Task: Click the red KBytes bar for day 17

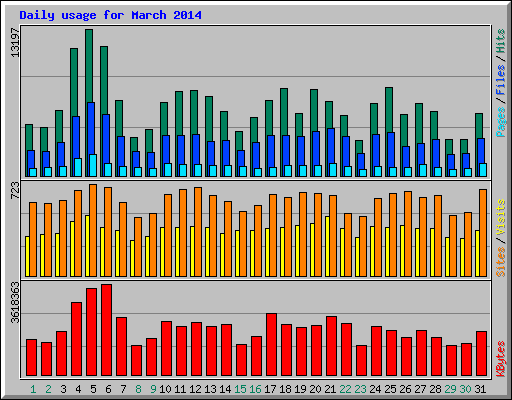Action: (x=271, y=345)
